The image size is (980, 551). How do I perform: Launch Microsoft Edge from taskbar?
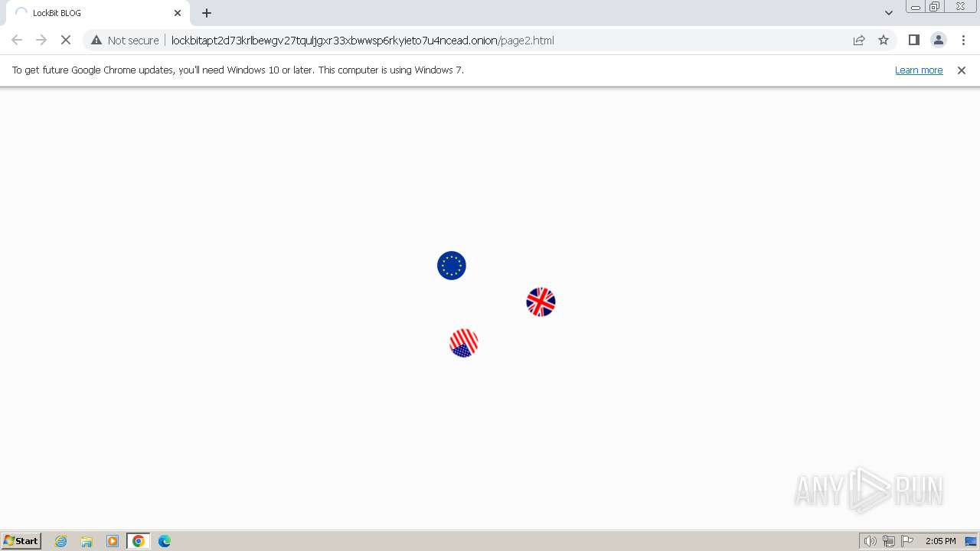click(165, 541)
